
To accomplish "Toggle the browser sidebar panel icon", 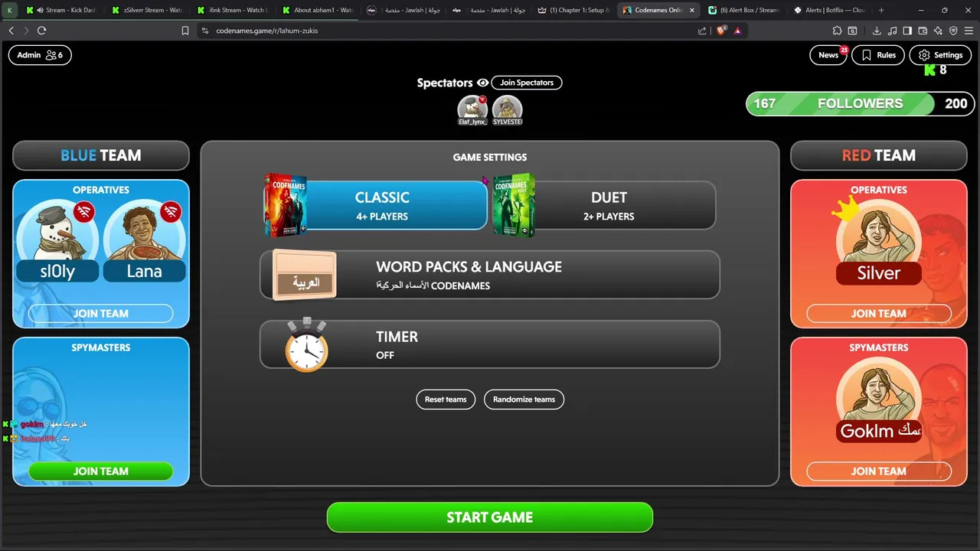I will (x=907, y=31).
